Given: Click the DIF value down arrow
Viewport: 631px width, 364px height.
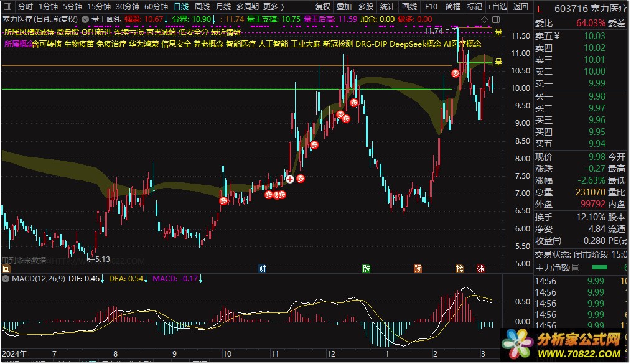Looking at the screenshot, I should click(102, 279).
